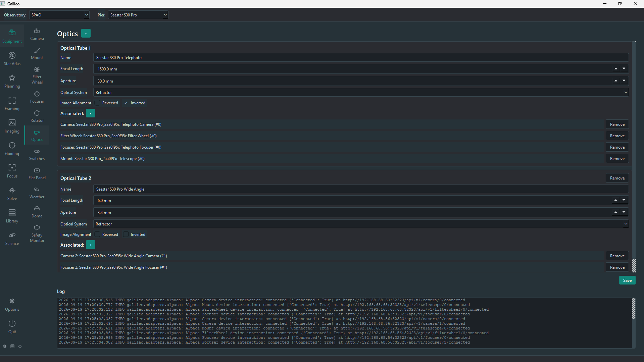Open the Planning section
The image size is (644, 362).
coord(12,81)
